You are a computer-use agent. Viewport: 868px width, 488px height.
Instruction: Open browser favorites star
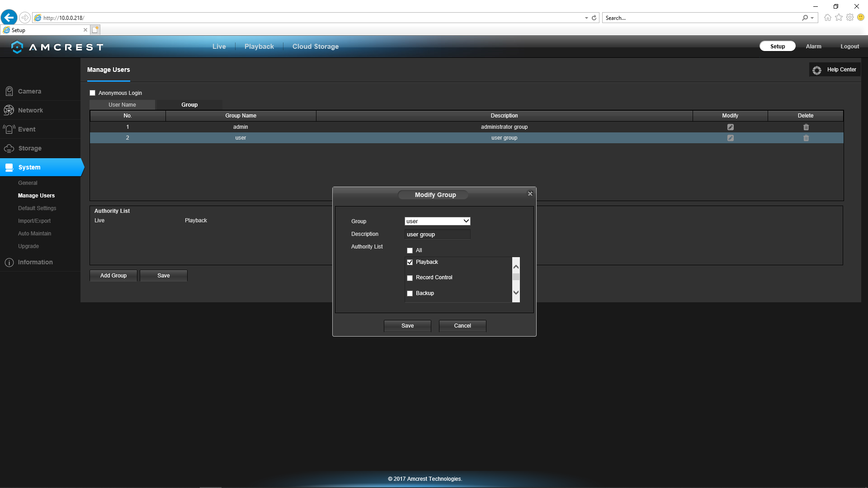pyautogui.click(x=839, y=18)
